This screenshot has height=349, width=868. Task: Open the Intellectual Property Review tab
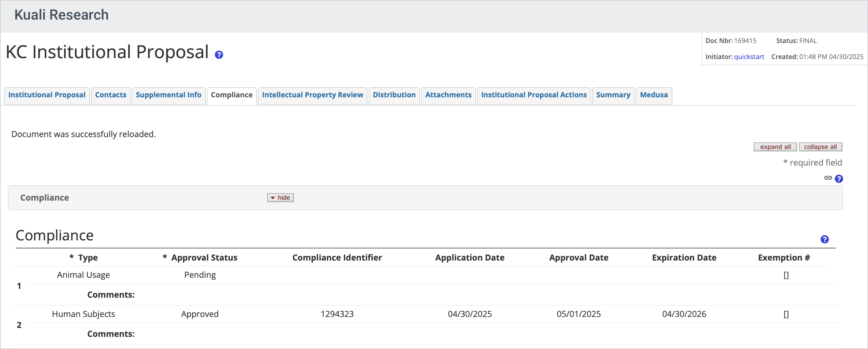pyautogui.click(x=312, y=95)
